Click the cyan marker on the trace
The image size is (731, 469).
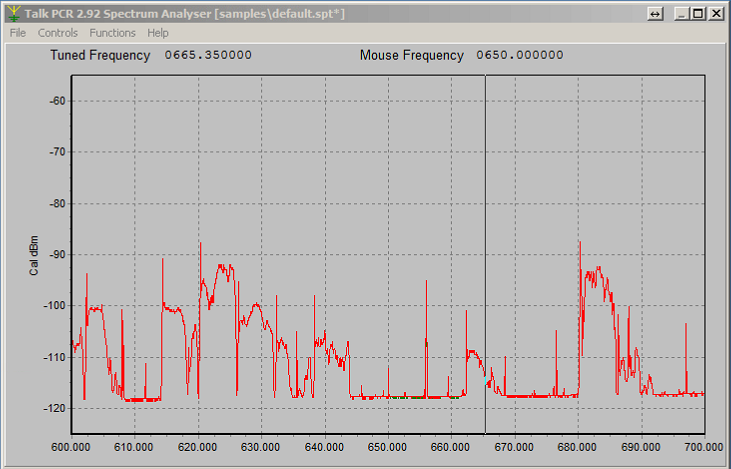click(487, 380)
